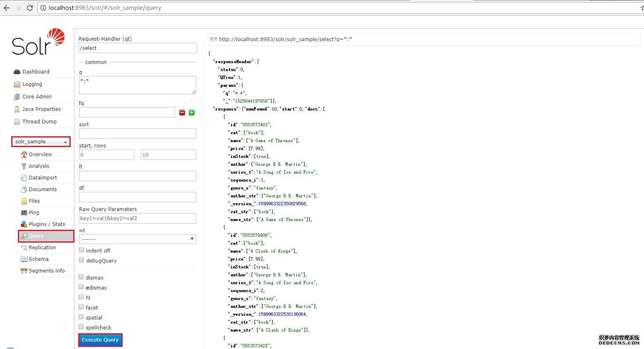Enable the debugQuery checkbox

pyautogui.click(x=81, y=260)
